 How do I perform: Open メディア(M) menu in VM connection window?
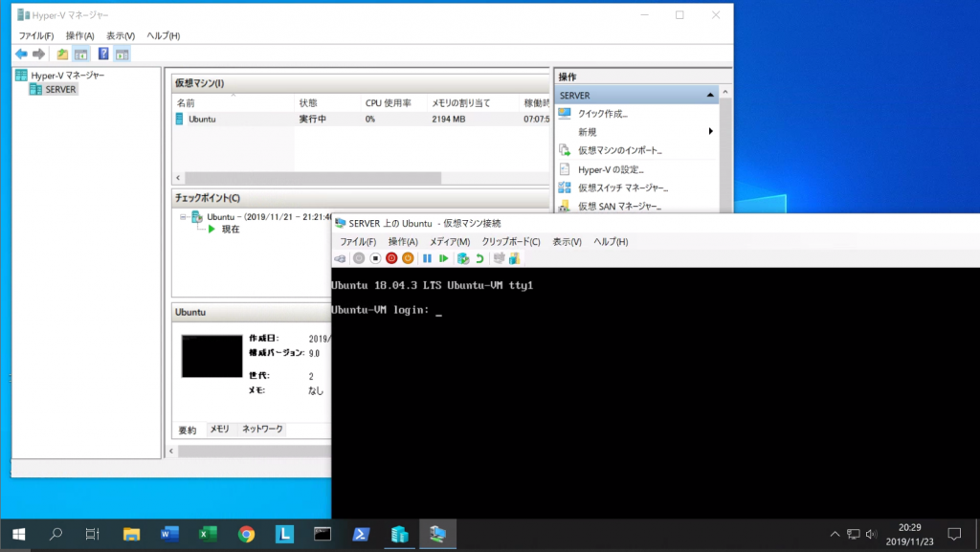coord(450,242)
